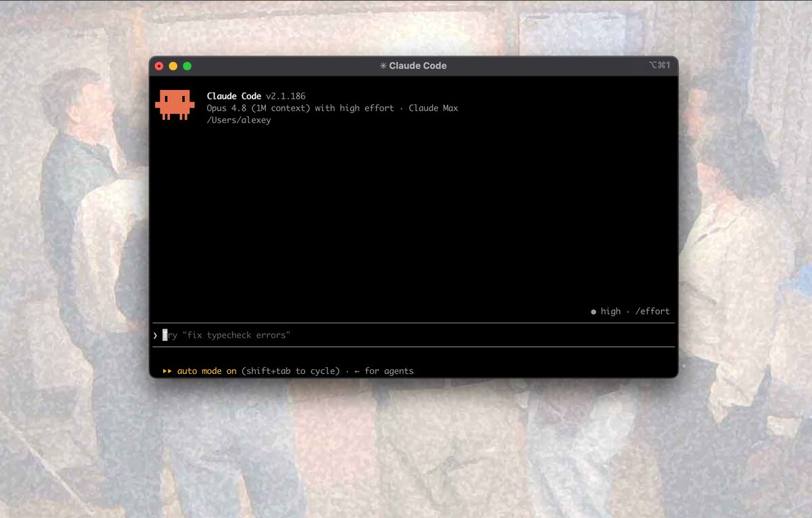Click the effort indicator dot icon
Screen dimensions: 812x518
coord(593,312)
